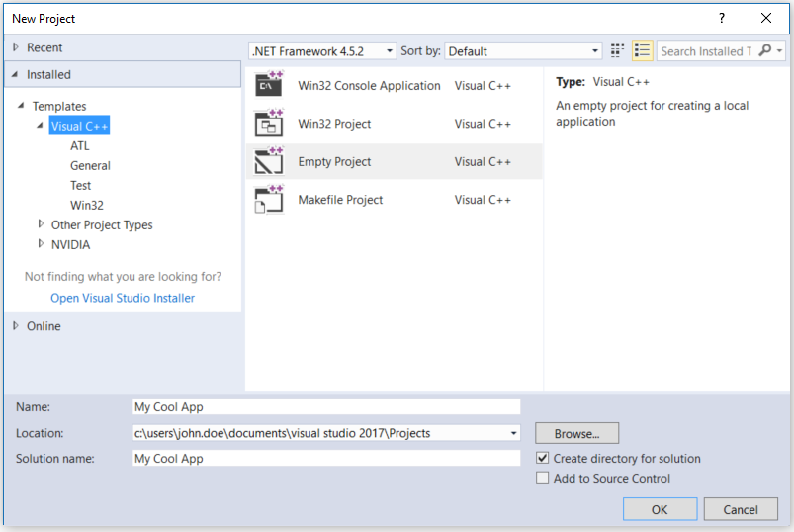Select the ATL template category

click(x=80, y=145)
